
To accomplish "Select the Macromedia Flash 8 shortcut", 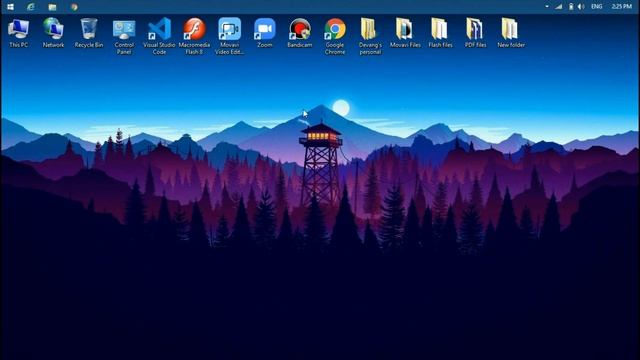I will [194, 36].
